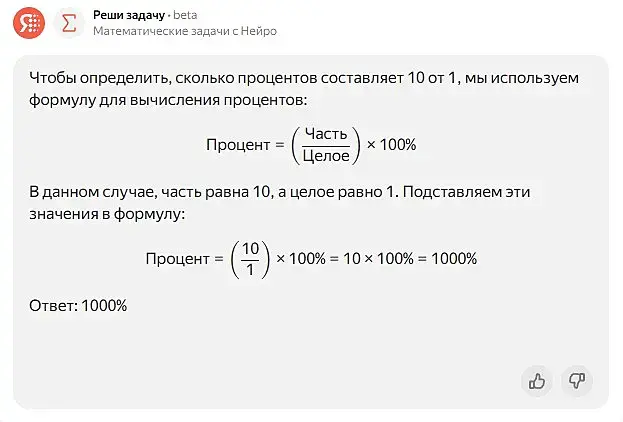The height and width of the screenshot is (422, 623).
Task: Click the "Часть/Целое" fraction in the formula
Action: coord(325,145)
